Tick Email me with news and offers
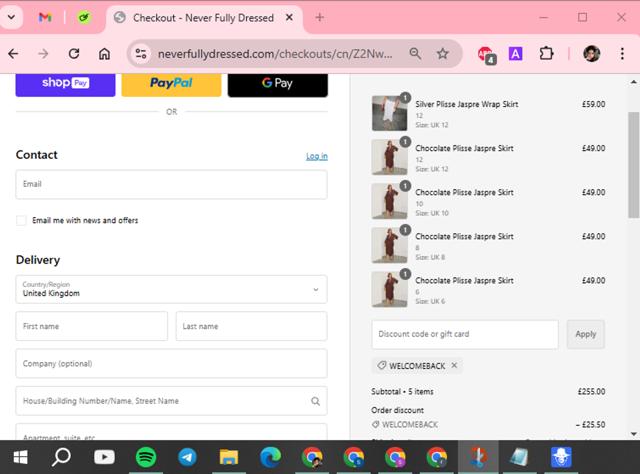This screenshot has height=474, width=640. pyautogui.click(x=21, y=220)
